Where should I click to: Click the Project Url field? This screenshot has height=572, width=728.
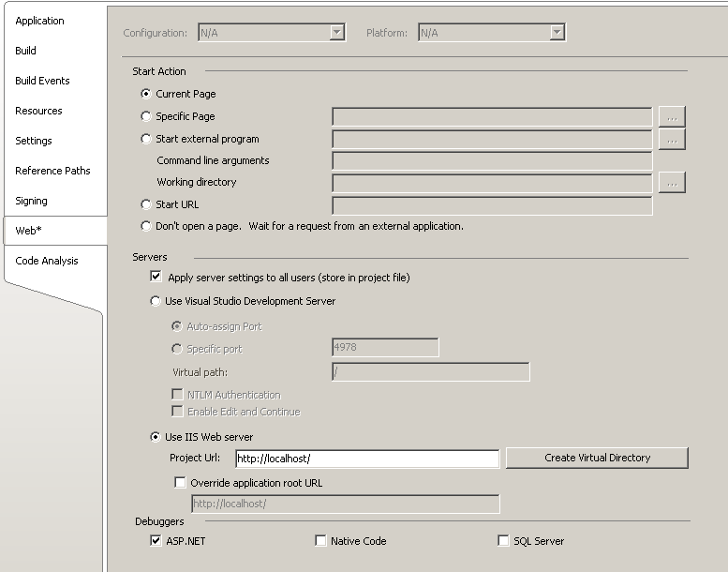coord(367,459)
